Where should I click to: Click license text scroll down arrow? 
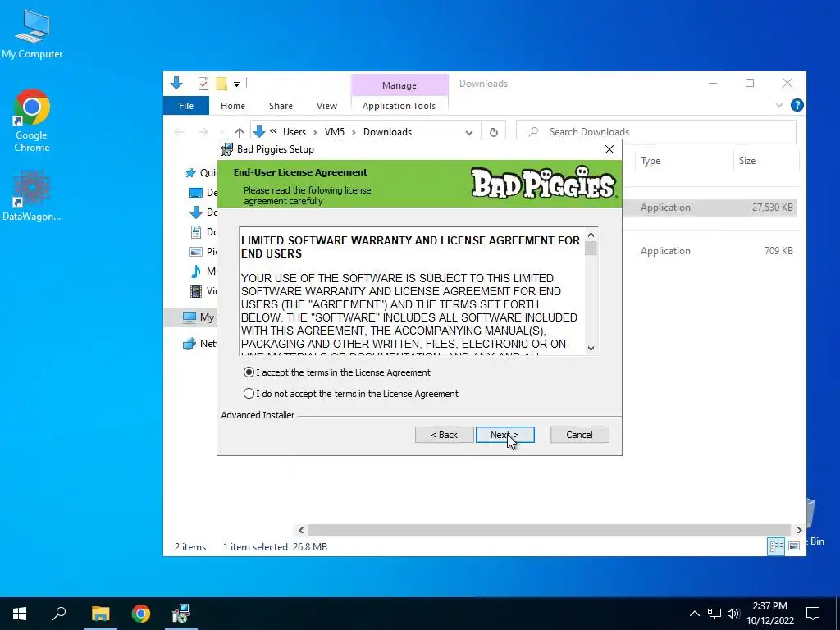pyautogui.click(x=591, y=348)
